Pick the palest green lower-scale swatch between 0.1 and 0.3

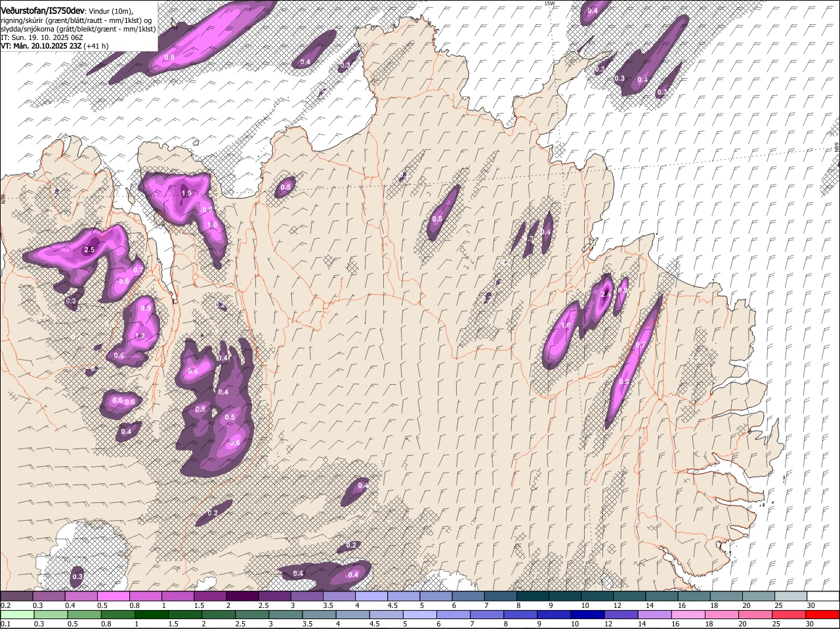point(16,615)
